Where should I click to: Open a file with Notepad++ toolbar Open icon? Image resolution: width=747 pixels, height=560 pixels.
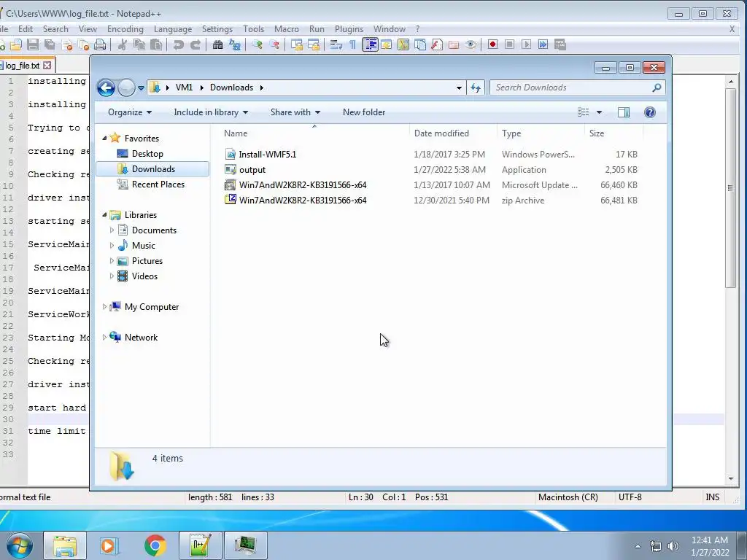click(16, 44)
